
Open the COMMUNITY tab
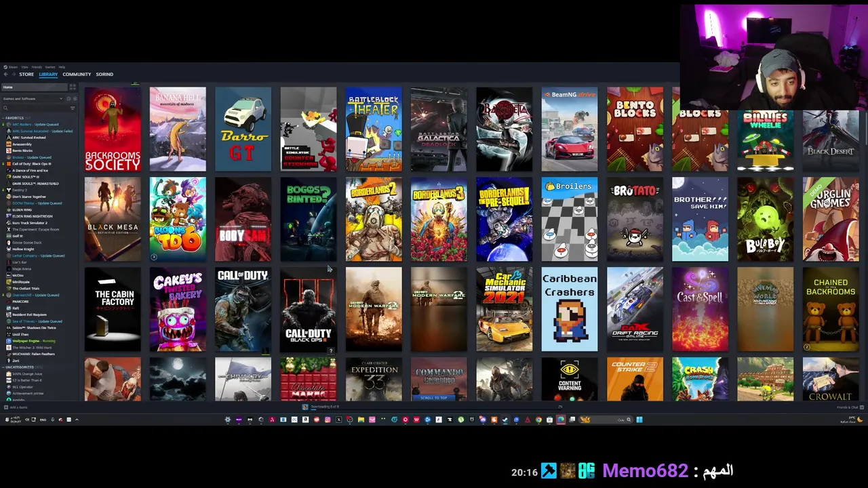(x=77, y=74)
